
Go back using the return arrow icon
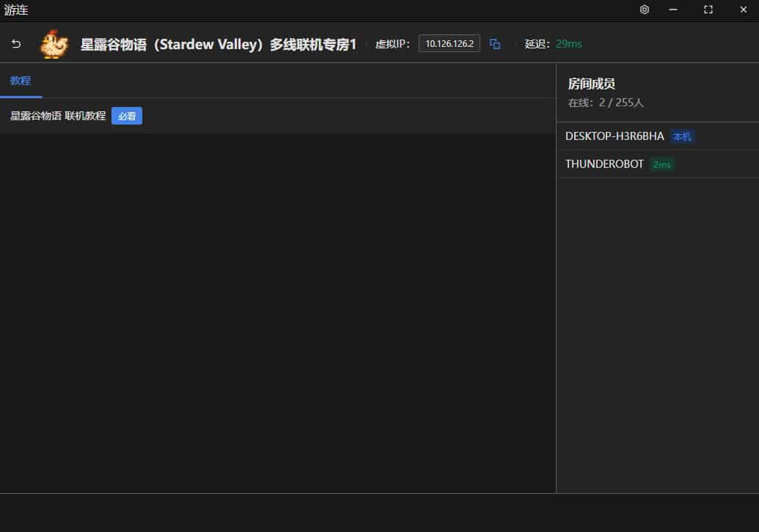16,44
